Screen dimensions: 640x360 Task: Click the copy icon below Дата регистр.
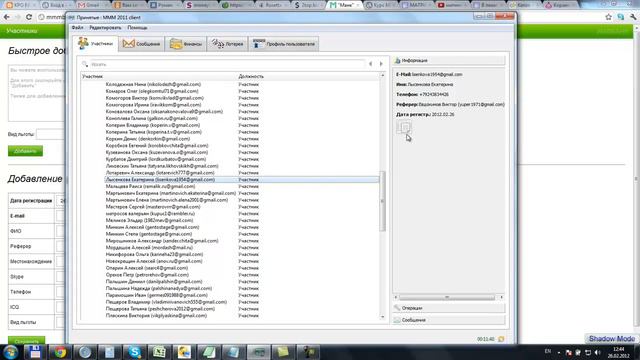[x=404, y=127]
